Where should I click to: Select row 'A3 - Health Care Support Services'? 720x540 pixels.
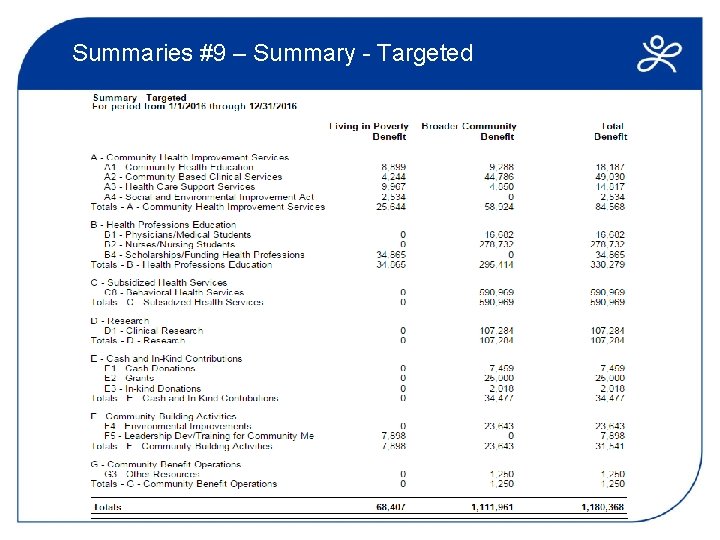coord(364,187)
